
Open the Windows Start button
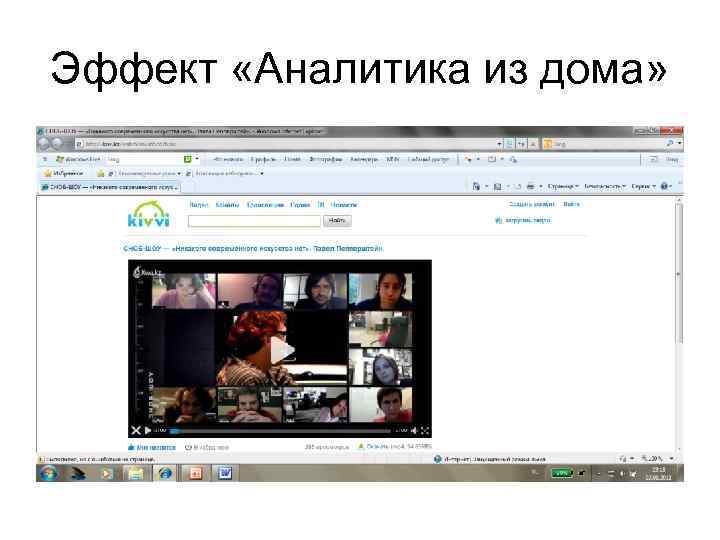click(x=48, y=473)
